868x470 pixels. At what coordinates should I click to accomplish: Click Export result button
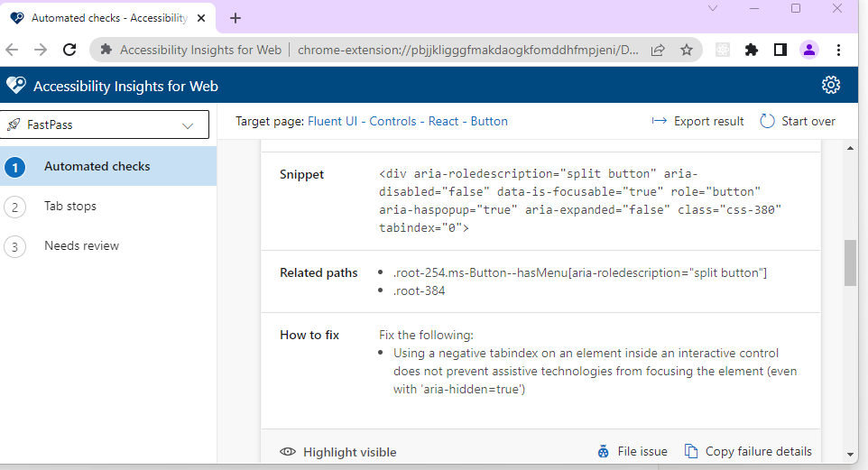(x=697, y=121)
